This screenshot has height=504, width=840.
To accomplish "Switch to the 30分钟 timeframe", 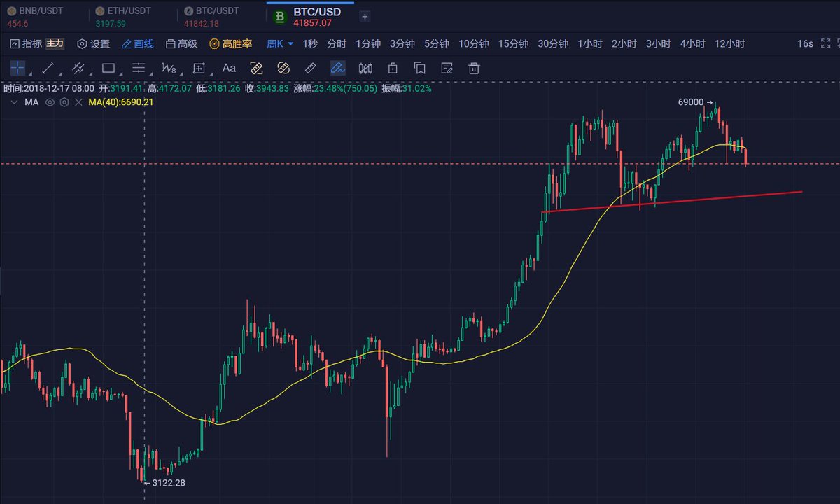I will 553,43.
